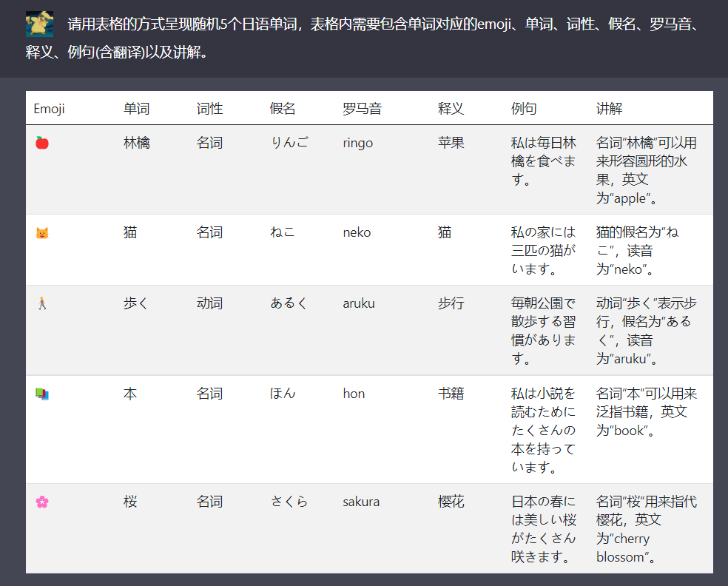Click the example sentence 私の家には三匹の猫がいます
Screen dimensions: 728x586
543,251
